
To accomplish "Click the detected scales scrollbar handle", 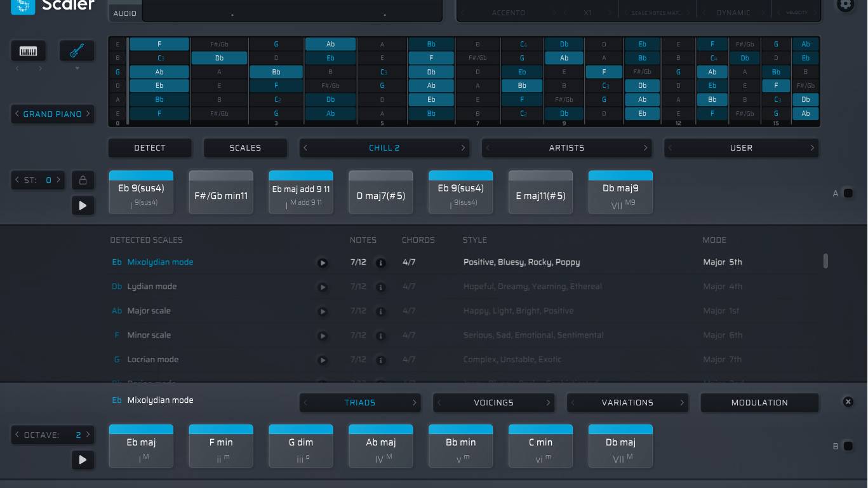I will [825, 261].
